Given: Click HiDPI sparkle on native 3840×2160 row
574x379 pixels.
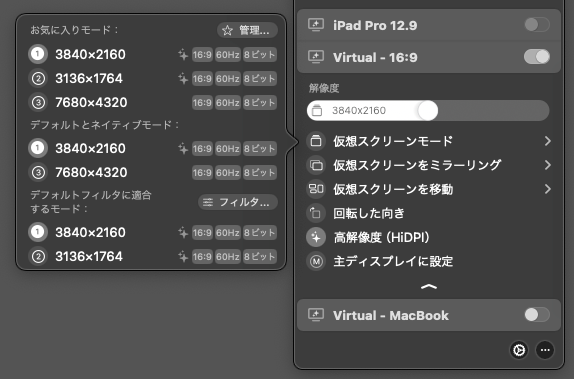Looking at the screenshot, I should pyautogui.click(x=183, y=149).
